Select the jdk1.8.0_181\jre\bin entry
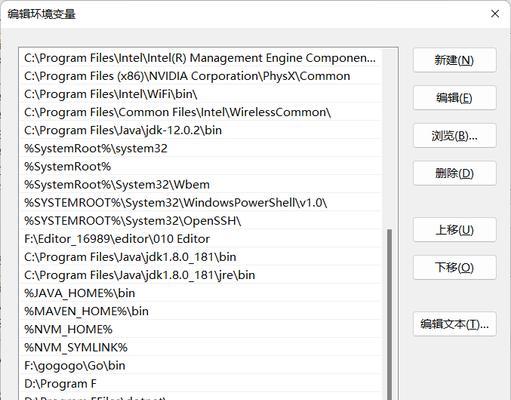 [200, 275]
